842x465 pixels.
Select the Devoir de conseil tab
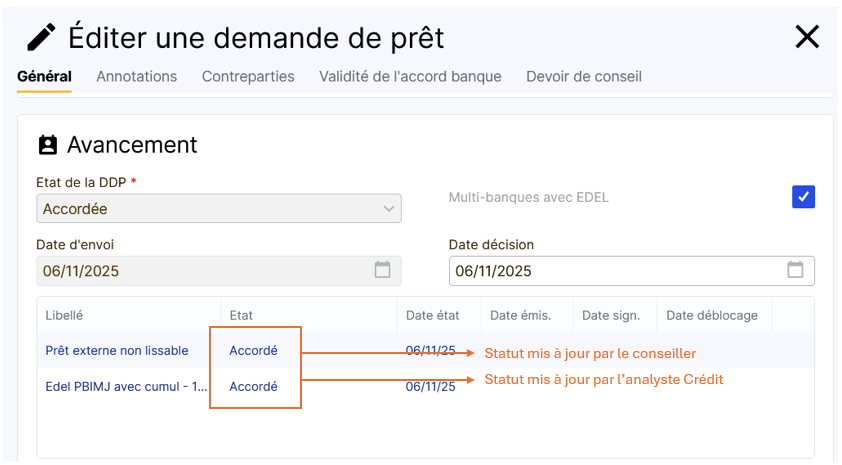click(x=584, y=76)
